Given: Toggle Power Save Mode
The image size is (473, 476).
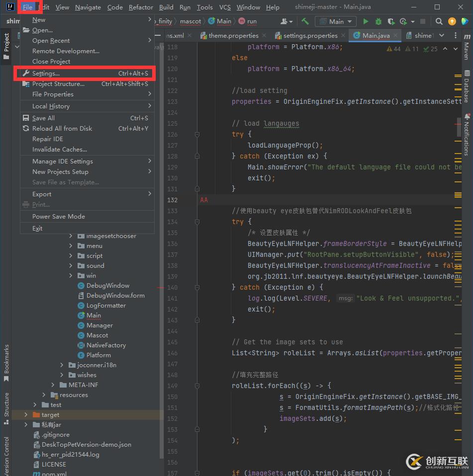Looking at the screenshot, I should (59, 217).
